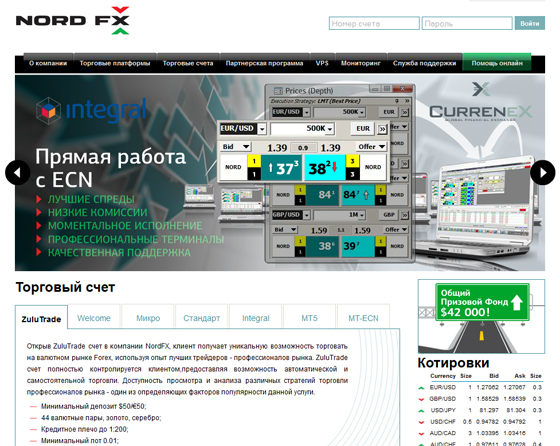Click the green EUR/USD quote arrow
This screenshot has height=446, width=560.
coord(421,387)
